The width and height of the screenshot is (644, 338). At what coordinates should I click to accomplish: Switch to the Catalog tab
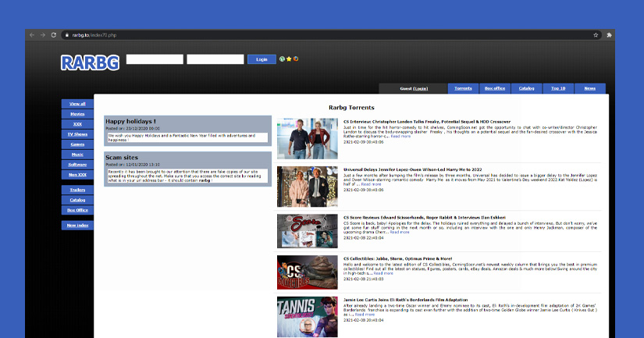526,88
